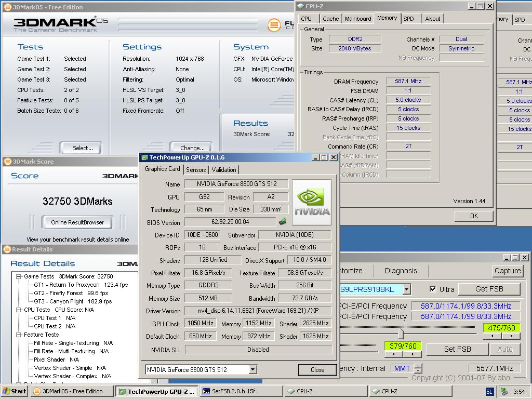The width and height of the screenshot is (532, 399).
Task: Click the 5577.1MHz readout in SetFSB
Action: [495, 368]
